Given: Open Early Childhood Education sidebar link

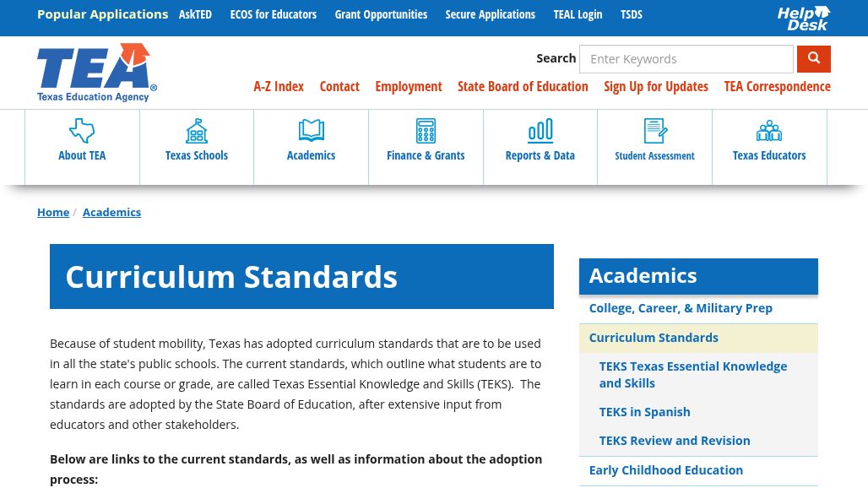Looking at the screenshot, I should point(665,470).
